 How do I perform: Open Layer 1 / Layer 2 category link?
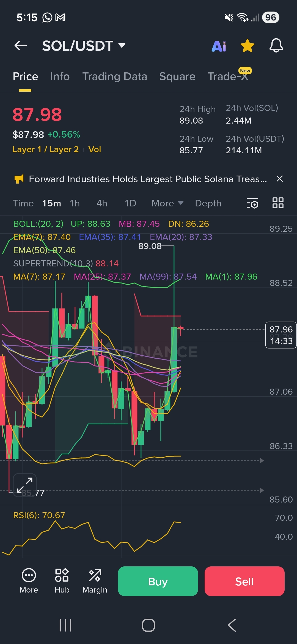click(46, 149)
